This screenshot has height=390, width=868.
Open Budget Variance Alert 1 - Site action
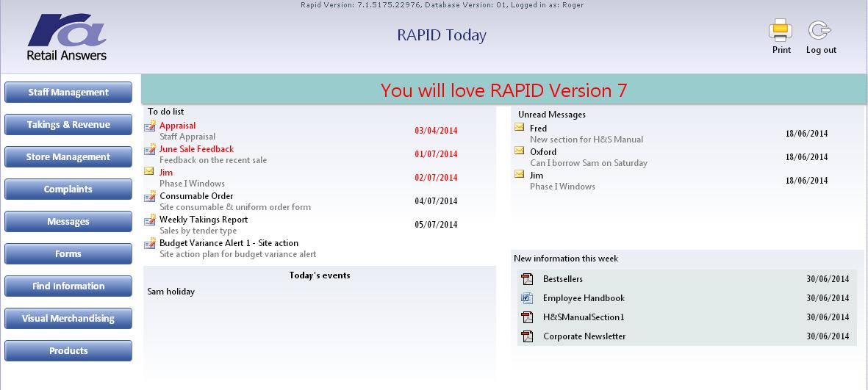click(229, 243)
